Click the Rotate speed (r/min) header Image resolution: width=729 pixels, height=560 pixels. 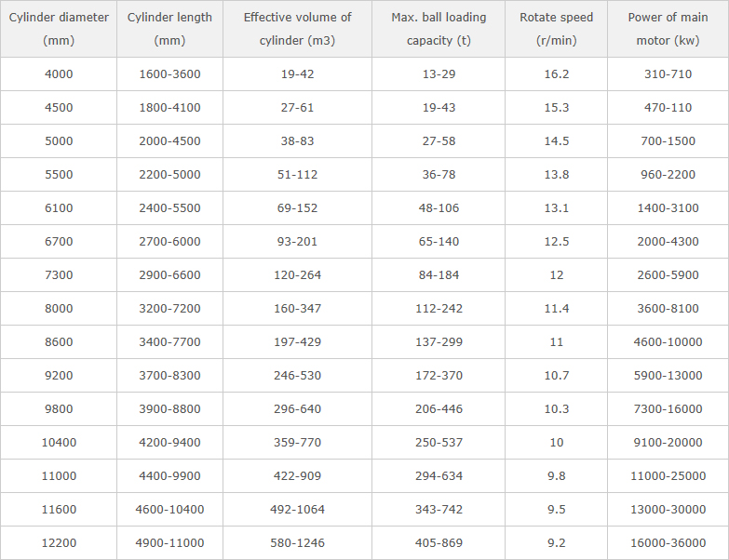pos(556,29)
